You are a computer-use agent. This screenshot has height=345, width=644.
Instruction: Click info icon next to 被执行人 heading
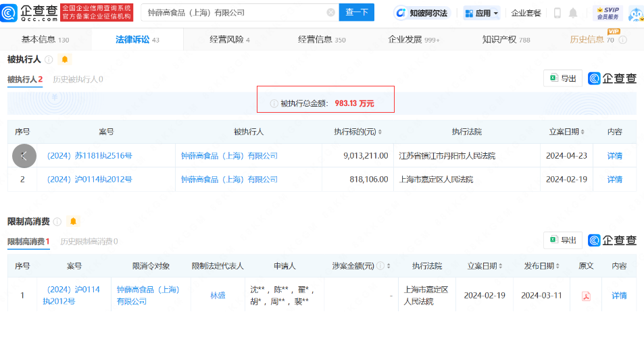pos(49,60)
